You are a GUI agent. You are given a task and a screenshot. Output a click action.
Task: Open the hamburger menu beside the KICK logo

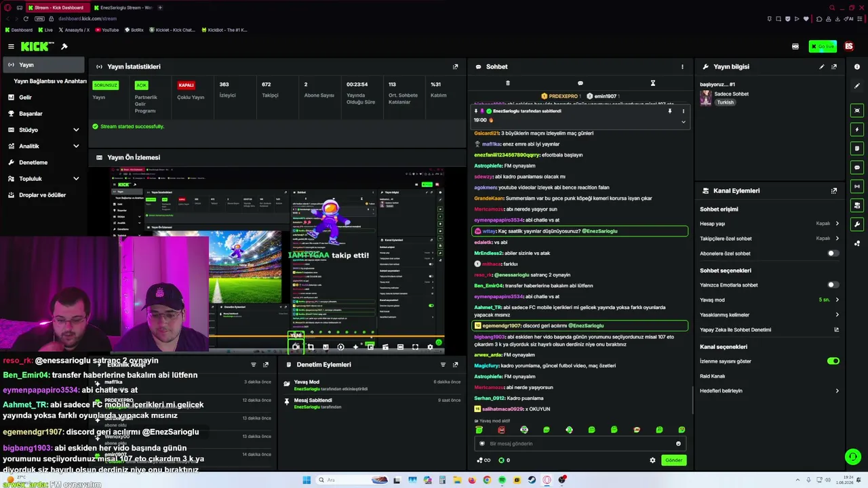coord(11,46)
